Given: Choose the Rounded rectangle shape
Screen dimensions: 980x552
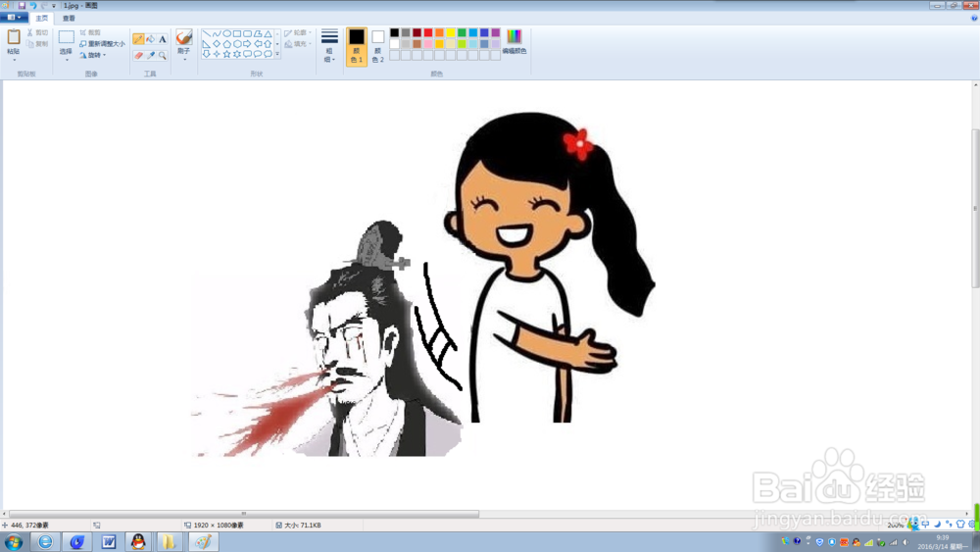Looking at the screenshot, I should point(248,33).
